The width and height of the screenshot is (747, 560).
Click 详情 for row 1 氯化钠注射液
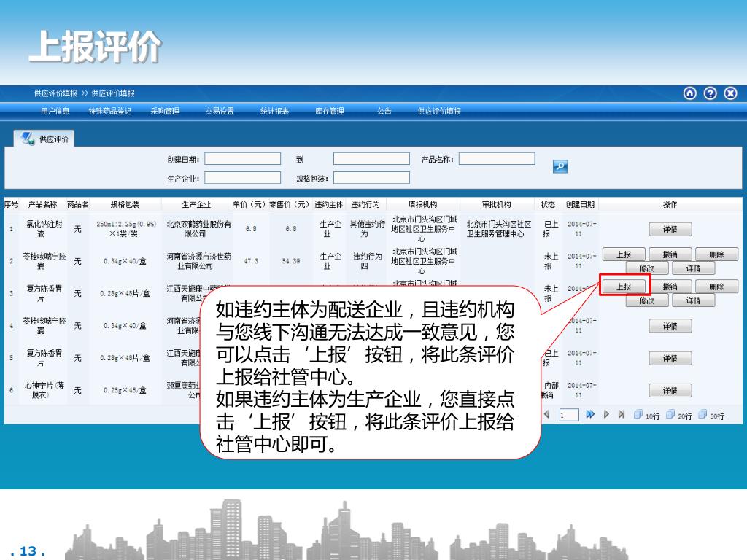click(x=670, y=230)
